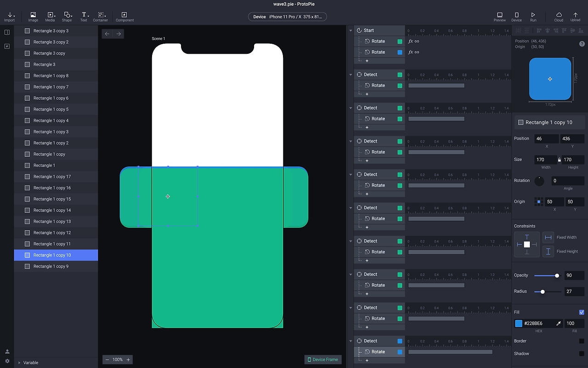Click the help question mark icon
The width and height of the screenshot is (588, 368).
[582, 44]
